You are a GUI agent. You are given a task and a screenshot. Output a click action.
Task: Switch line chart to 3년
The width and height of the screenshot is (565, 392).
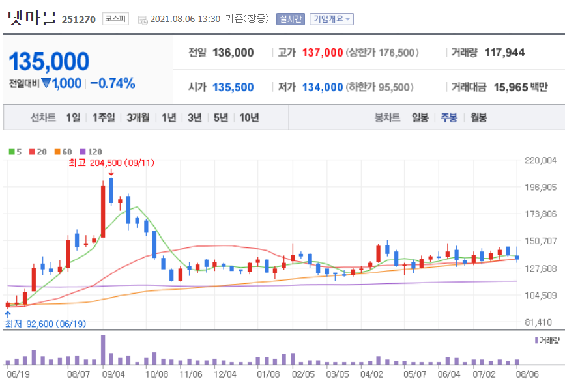click(x=195, y=118)
